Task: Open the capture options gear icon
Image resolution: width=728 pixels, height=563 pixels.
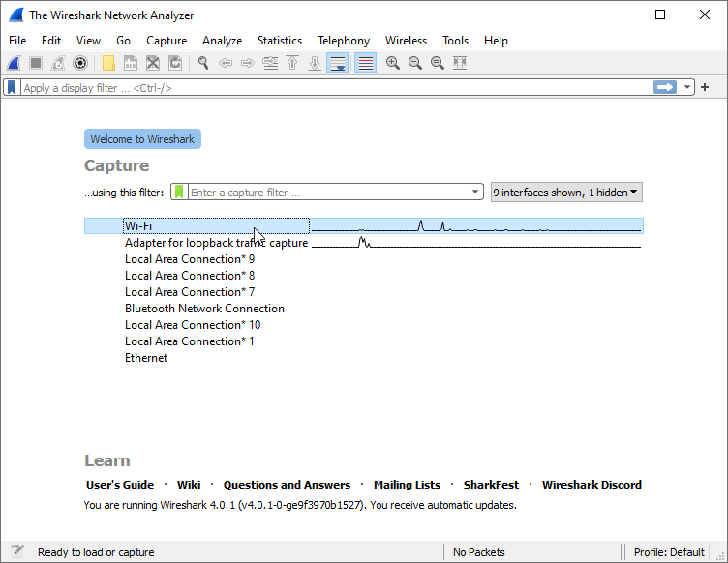Action: pyautogui.click(x=80, y=63)
